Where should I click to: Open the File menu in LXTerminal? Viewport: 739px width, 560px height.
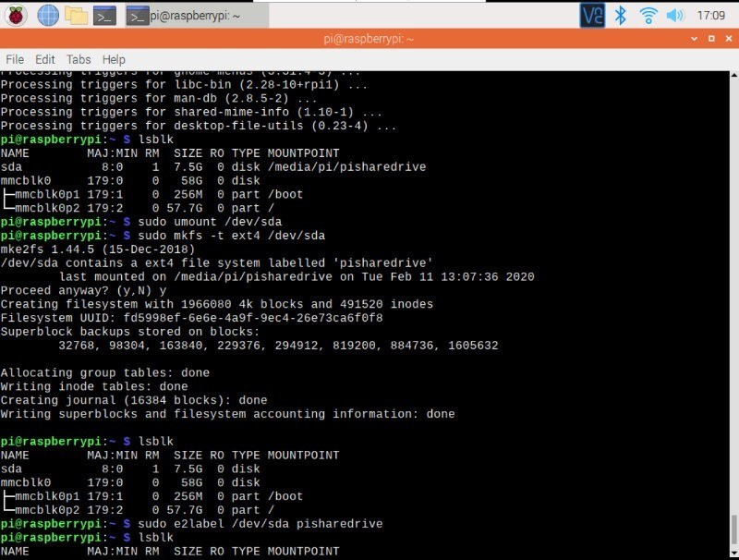pos(15,59)
